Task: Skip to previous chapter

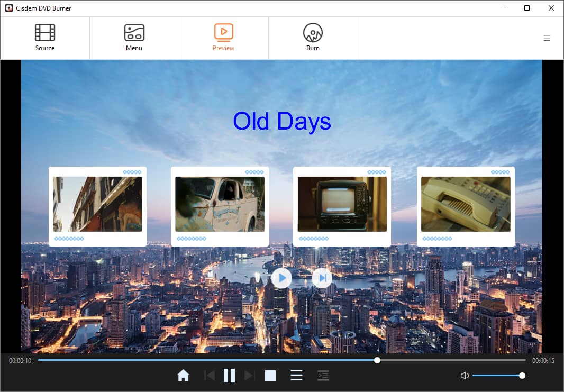Action: [x=210, y=376]
